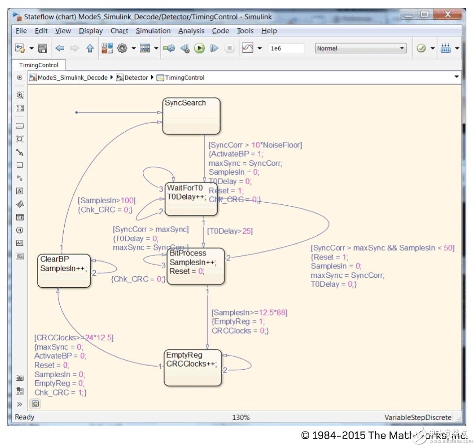Select the Default Transition arrow tool
The image size is (476, 448).
tap(19, 152)
